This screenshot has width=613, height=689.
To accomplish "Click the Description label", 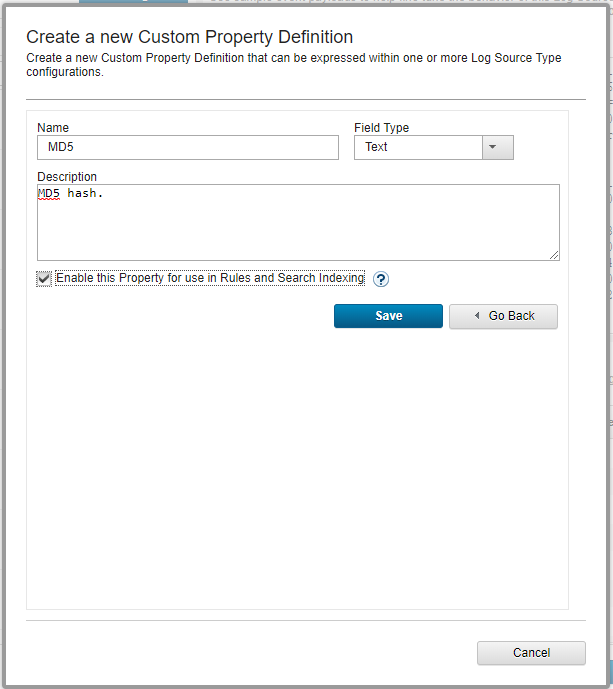I will pos(67,177).
